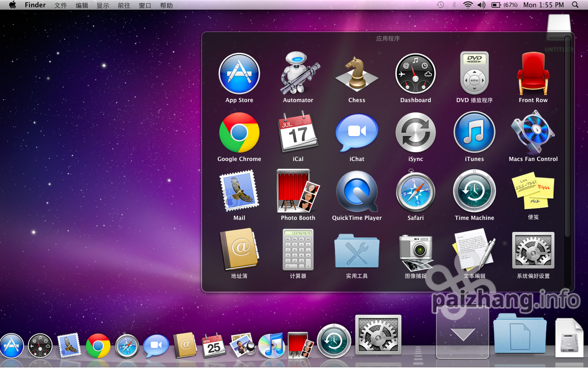Open QuickTime Player

coord(357,191)
